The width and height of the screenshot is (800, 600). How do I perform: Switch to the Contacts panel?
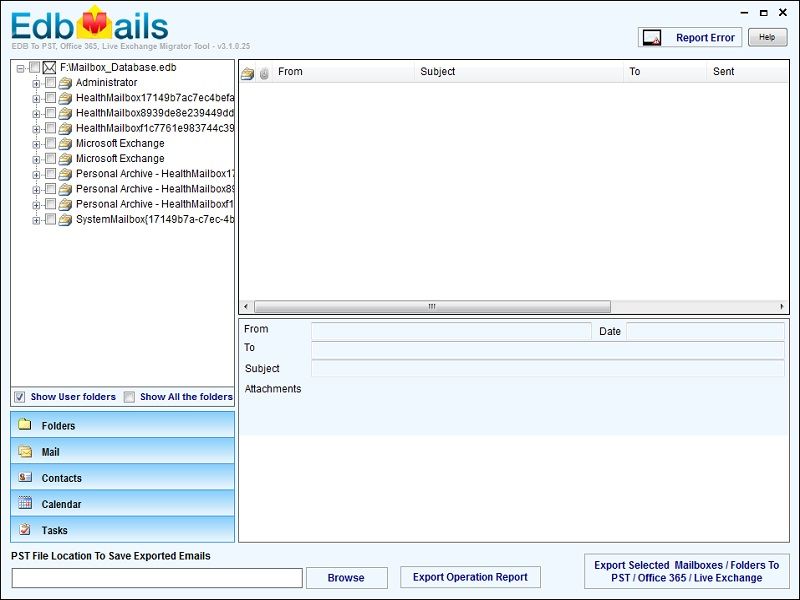pyautogui.click(x=122, y=478)
